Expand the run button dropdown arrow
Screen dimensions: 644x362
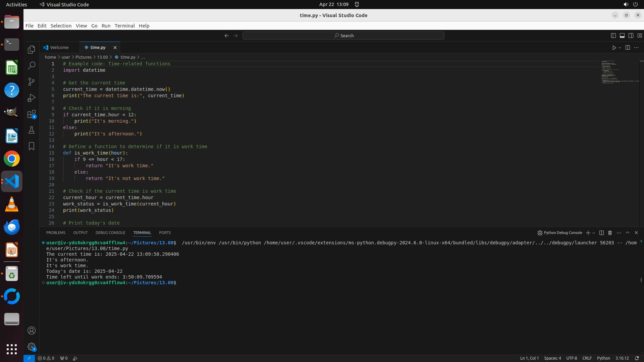point(620,48)
